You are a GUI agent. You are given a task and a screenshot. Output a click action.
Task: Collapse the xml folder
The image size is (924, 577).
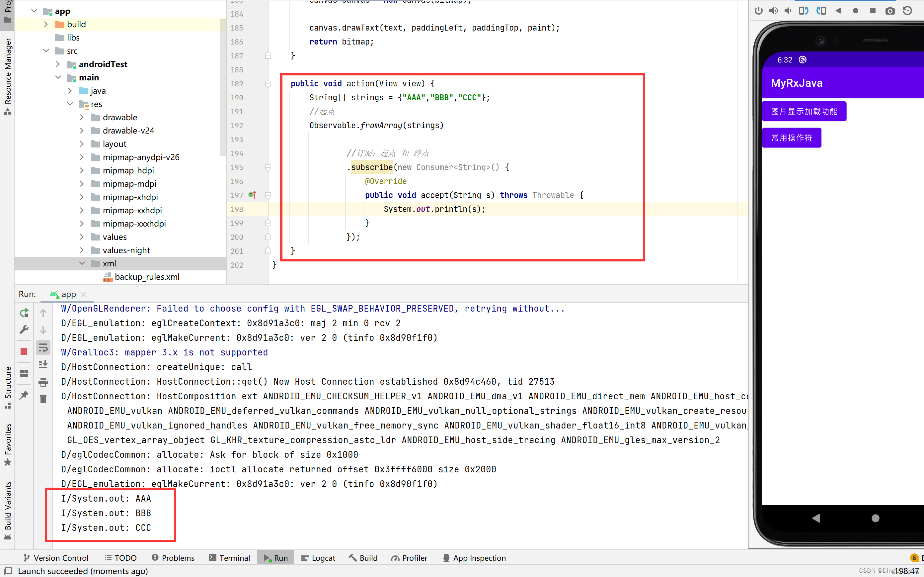point(82,263)
